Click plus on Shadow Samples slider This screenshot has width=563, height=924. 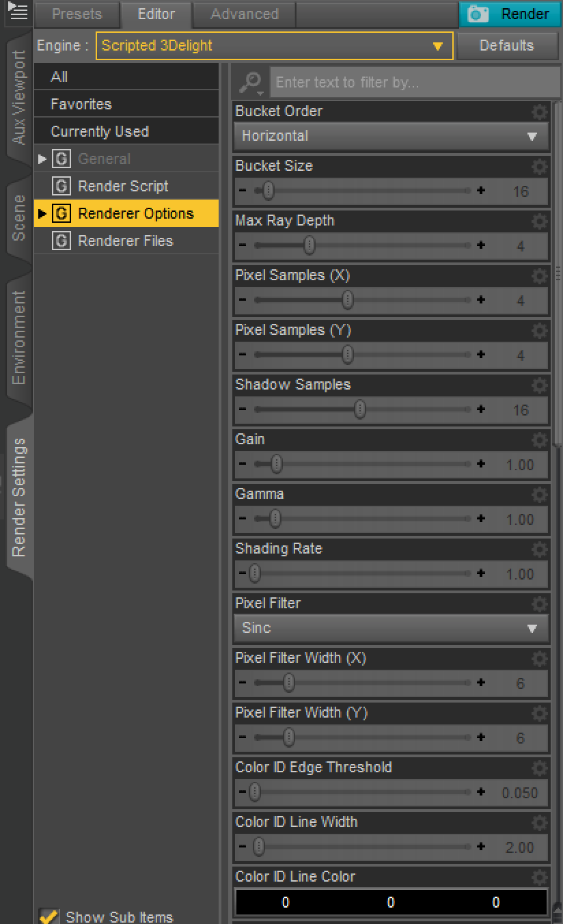(x=481, y=409)
